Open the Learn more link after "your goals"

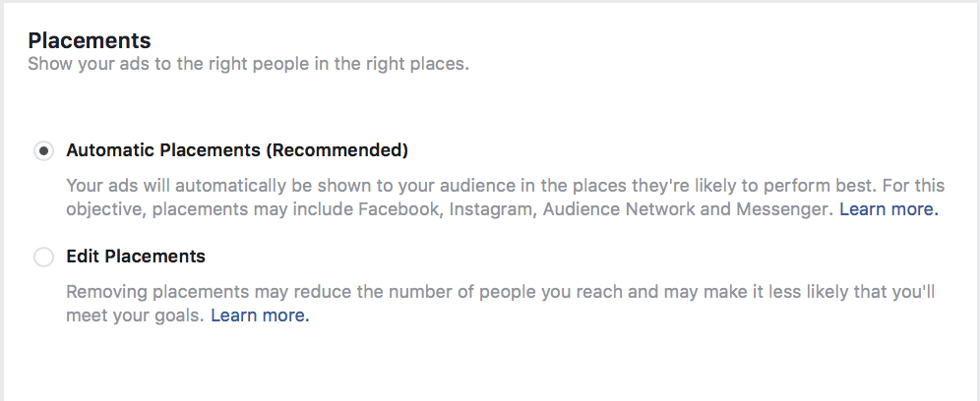[x=260, y=315]
